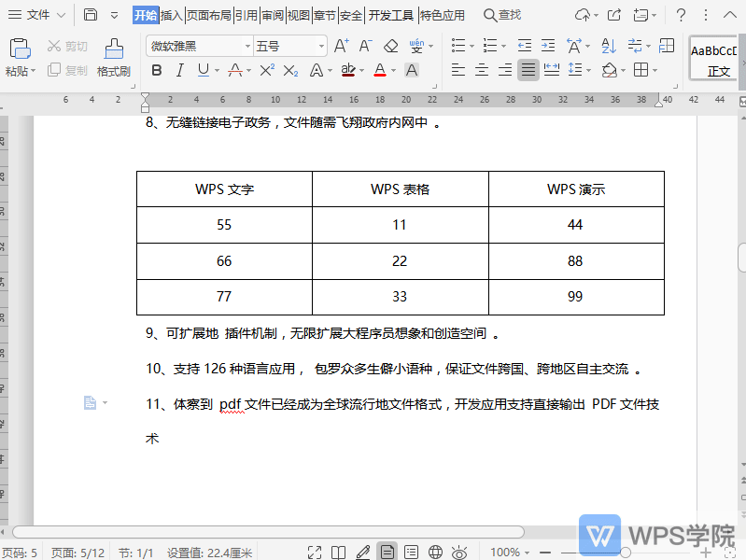
Task: Open Chinese layout (A with arrows) tool
Action: (574, 46)
